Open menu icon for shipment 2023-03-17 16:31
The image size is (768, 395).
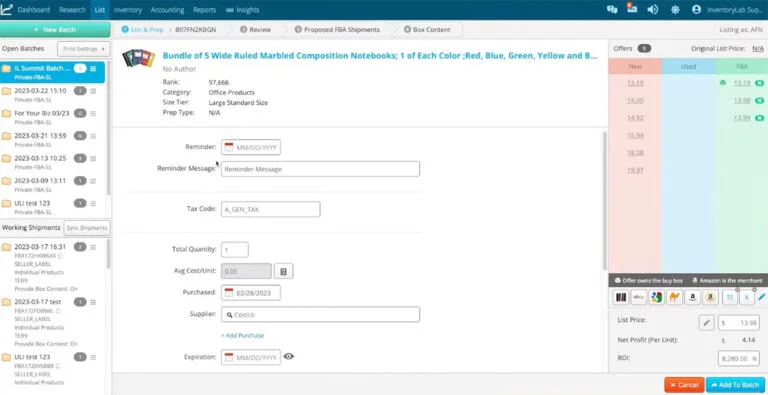[93, 247]
